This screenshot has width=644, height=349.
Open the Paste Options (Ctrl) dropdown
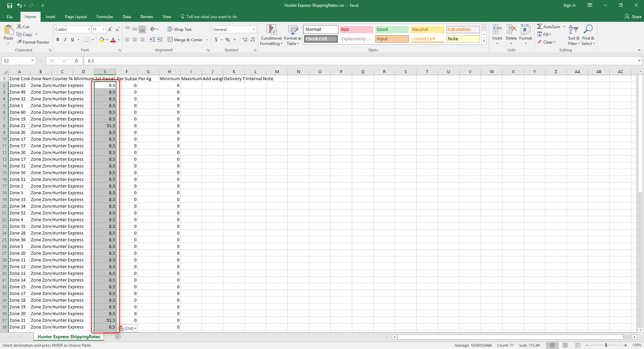point(128,329)
